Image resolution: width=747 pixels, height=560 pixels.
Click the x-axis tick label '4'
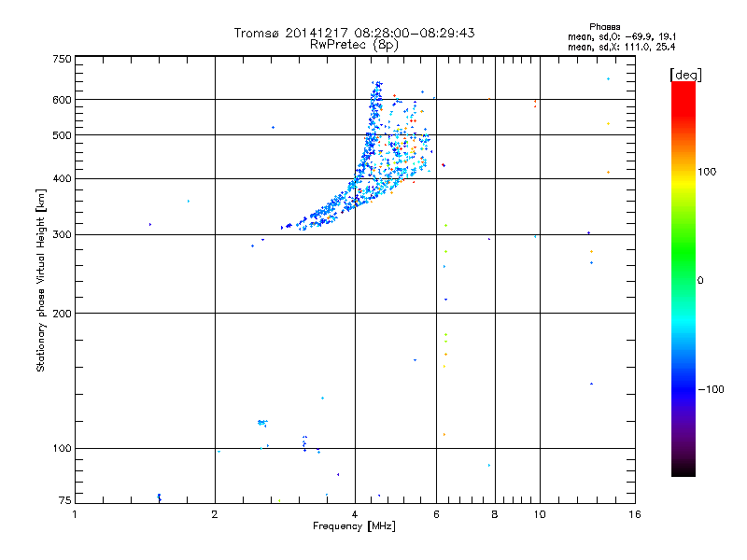coord(355,514)
